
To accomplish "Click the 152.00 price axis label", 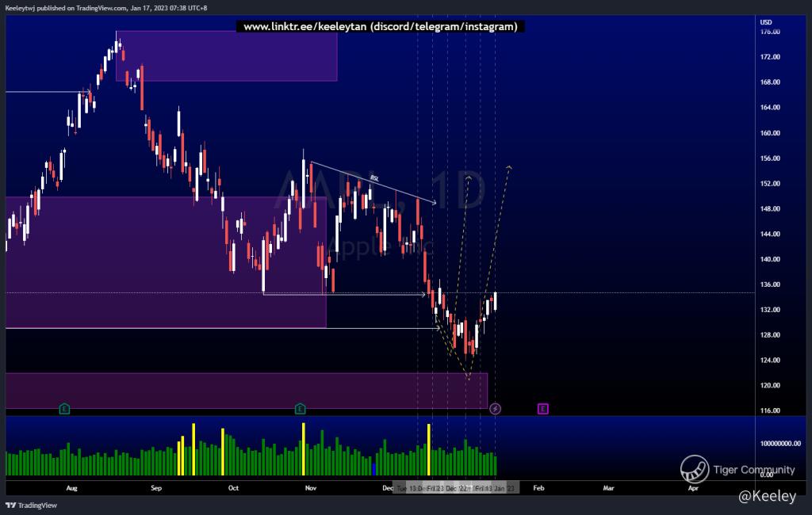I will (770, 184).
